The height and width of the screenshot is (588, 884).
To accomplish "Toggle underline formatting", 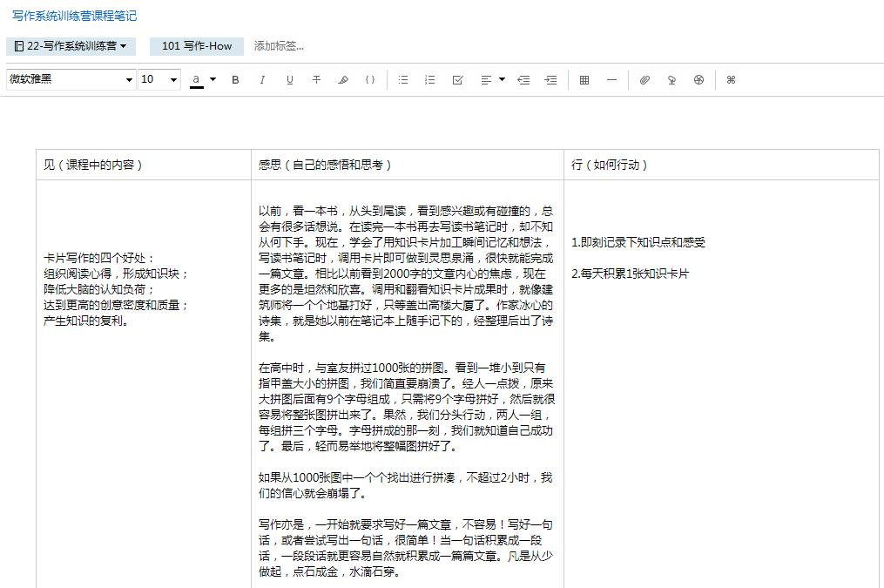I will (x=289, y=80).
